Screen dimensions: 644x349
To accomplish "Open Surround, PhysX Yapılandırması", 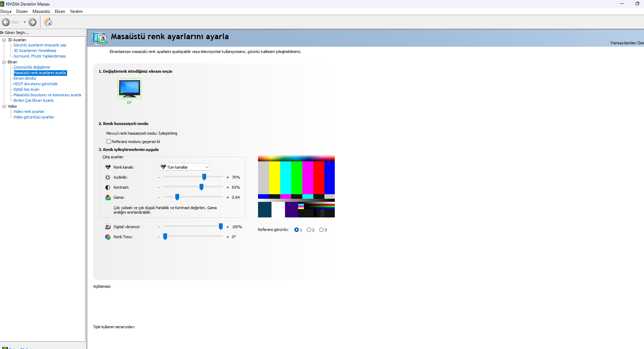I will [x=39, y=56].
